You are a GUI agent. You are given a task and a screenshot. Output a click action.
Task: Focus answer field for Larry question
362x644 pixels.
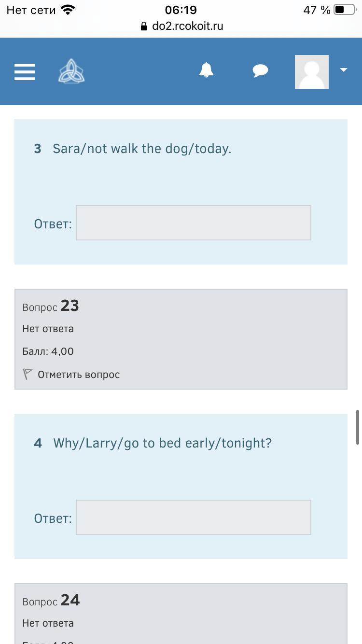(193, 517)
